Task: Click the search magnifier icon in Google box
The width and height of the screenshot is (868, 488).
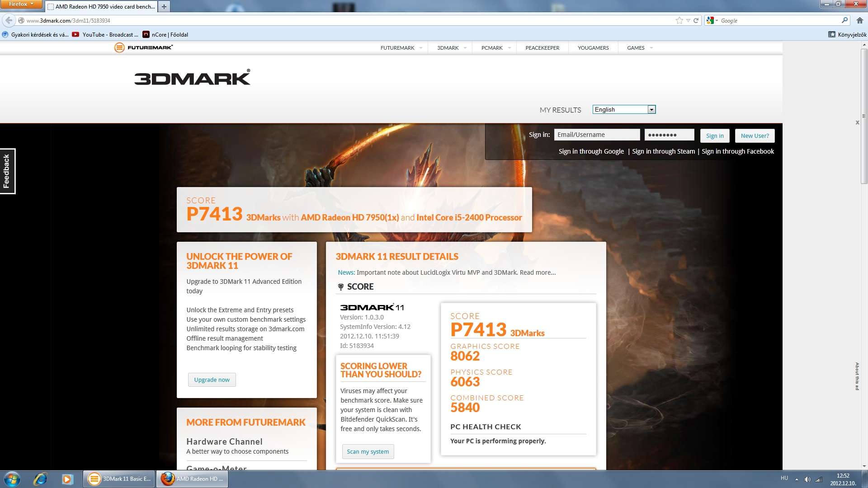Action: pyautogui.click(x=844, y=20)
